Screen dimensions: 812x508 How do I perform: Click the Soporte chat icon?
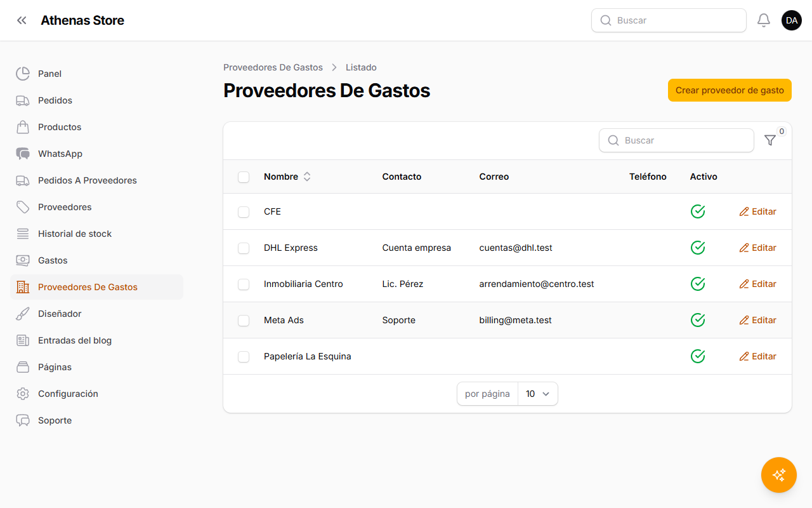click(23, 420)
